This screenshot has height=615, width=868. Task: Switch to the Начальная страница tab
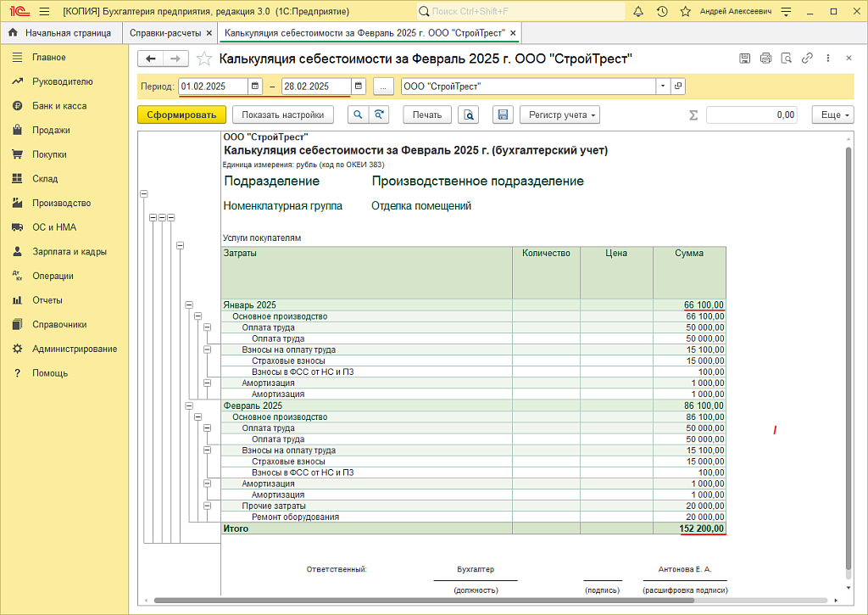click(x=60, y=33)
